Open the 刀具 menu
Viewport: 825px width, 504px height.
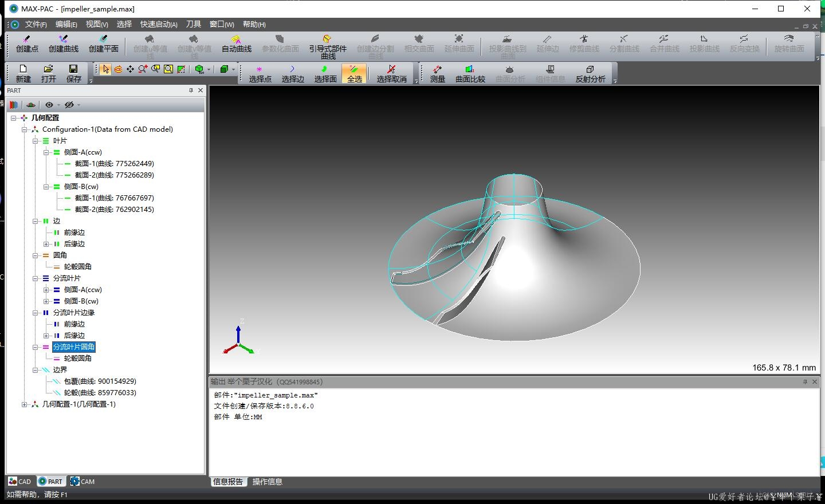pos(194,24)
